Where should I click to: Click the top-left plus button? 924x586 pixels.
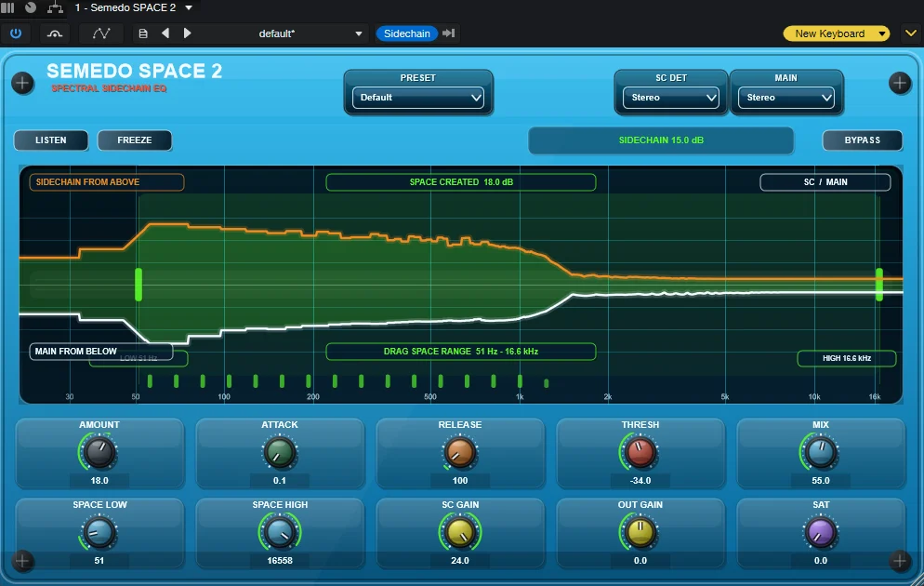coord(22,83)
